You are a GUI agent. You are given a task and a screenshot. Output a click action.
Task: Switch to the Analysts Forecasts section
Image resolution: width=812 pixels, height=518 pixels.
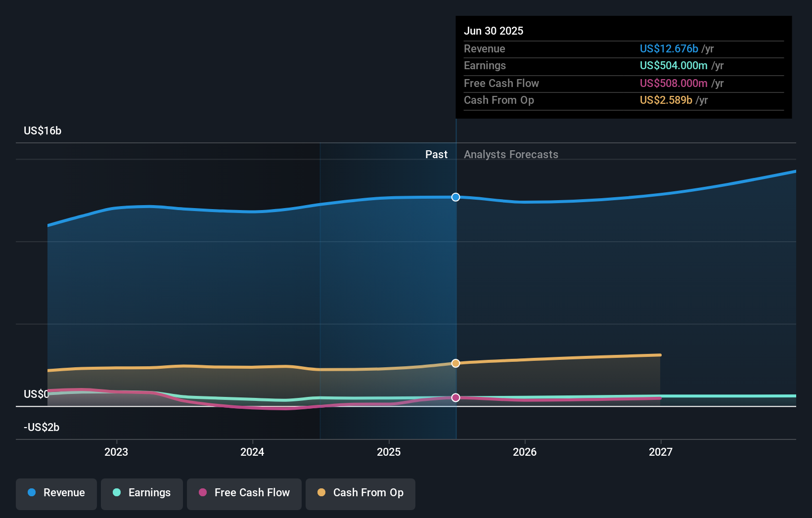(x=511, y=154)
